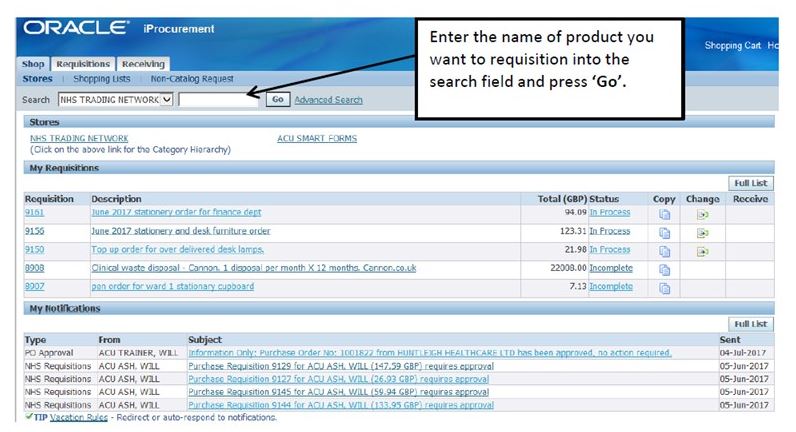Image resolution: width=796 pixels, height=432 pixels.
Task: Click the Oracle iProcurement logo
Action: click(119, 28)
